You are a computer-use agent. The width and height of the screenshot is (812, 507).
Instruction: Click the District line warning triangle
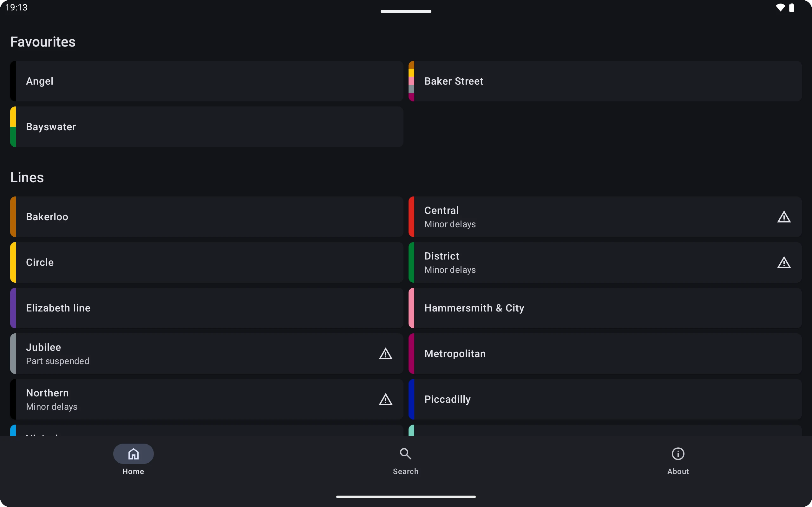tap(784, 262)
